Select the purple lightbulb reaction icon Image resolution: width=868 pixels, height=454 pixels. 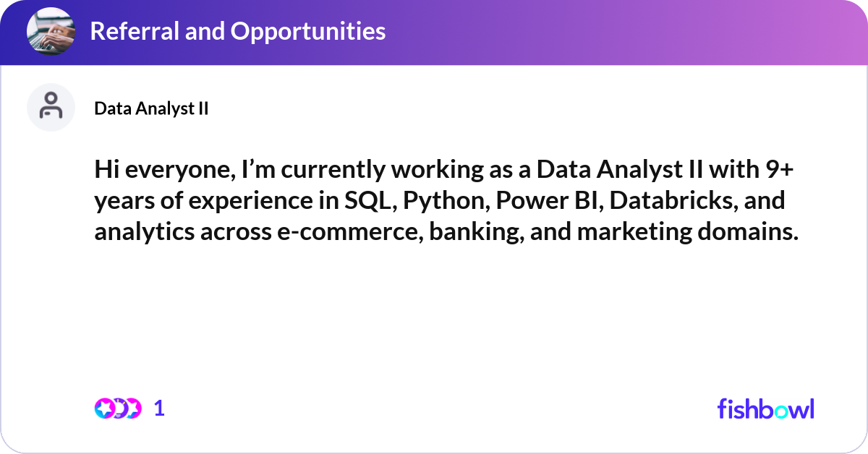119,408
